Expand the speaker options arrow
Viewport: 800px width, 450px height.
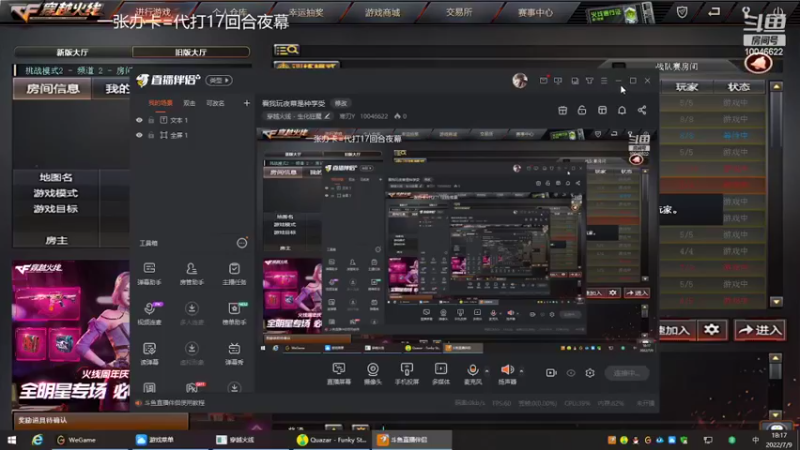(x=521, y=371)
